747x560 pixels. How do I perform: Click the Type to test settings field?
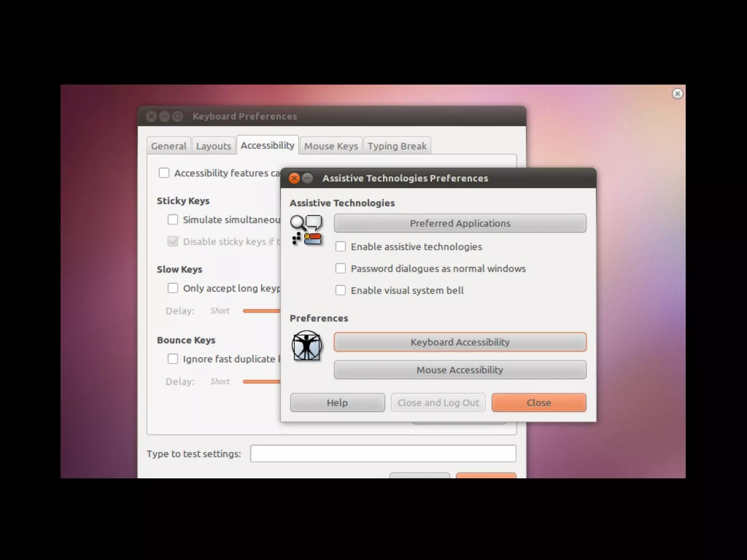point(383,454)
